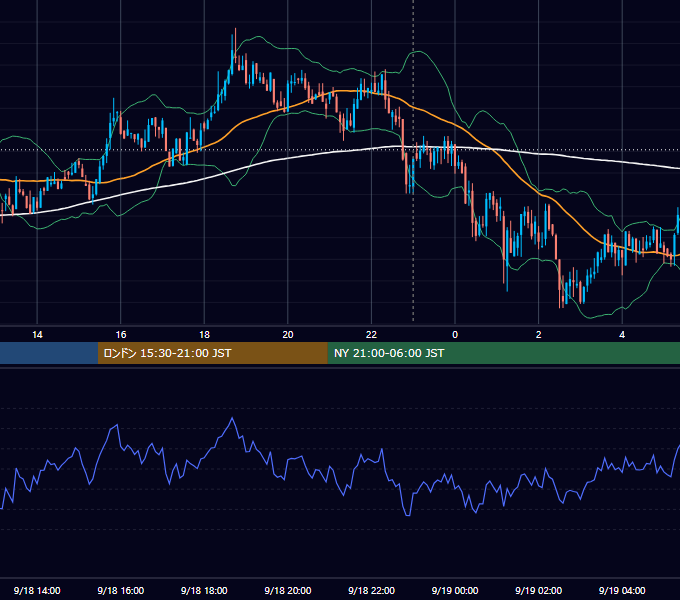Click the 14 hour axis label
The height and width of the screenshot is (600, 680).
coord(37,335)
